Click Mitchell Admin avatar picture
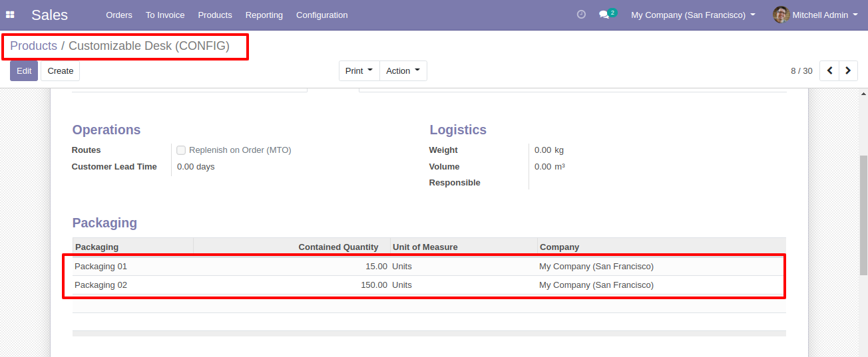 pos(781,15)
